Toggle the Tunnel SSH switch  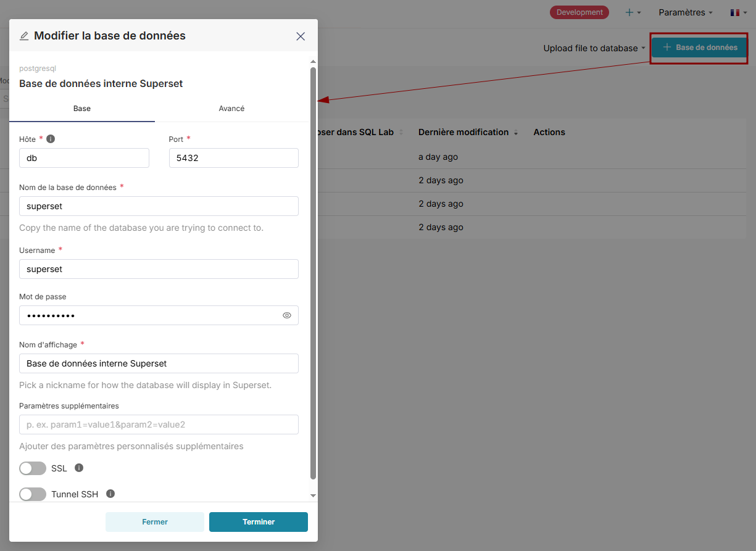pyautogui.click(x=33, y=494)
